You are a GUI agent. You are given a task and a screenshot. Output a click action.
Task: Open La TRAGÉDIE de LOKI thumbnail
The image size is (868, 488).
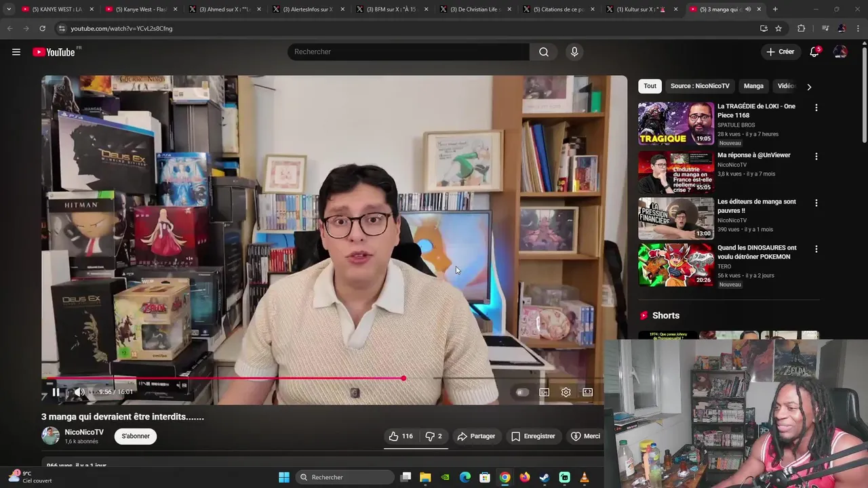pyautogui.click(x=676, y=123)
